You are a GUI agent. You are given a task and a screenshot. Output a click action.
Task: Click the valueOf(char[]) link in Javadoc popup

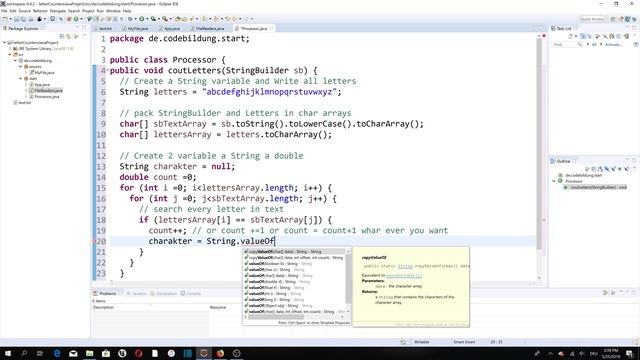(x=404, y=276)
